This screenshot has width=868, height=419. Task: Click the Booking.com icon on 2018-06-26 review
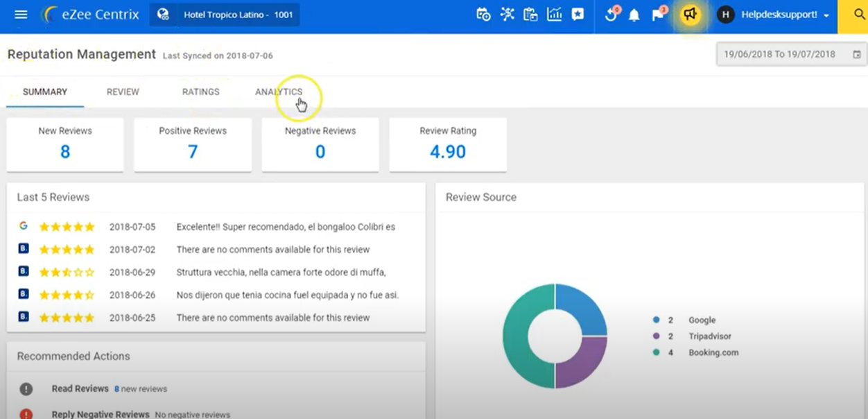(x=24, y=294)
